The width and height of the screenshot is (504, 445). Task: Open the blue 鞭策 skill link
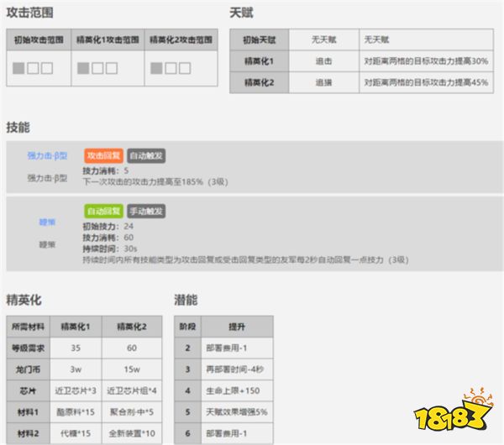[x=47, y=222]
